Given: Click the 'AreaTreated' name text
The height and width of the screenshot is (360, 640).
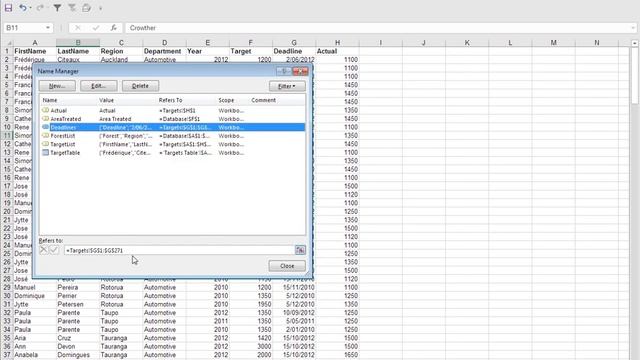Looking at the screenshot, I should 66,119.
